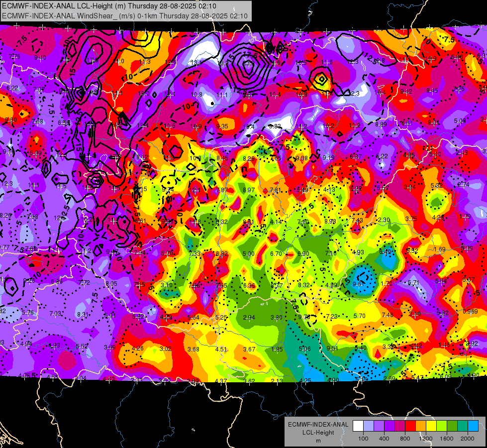Click the map value 3.68
This screenshot has height=448, width=487.
(194, 349)
